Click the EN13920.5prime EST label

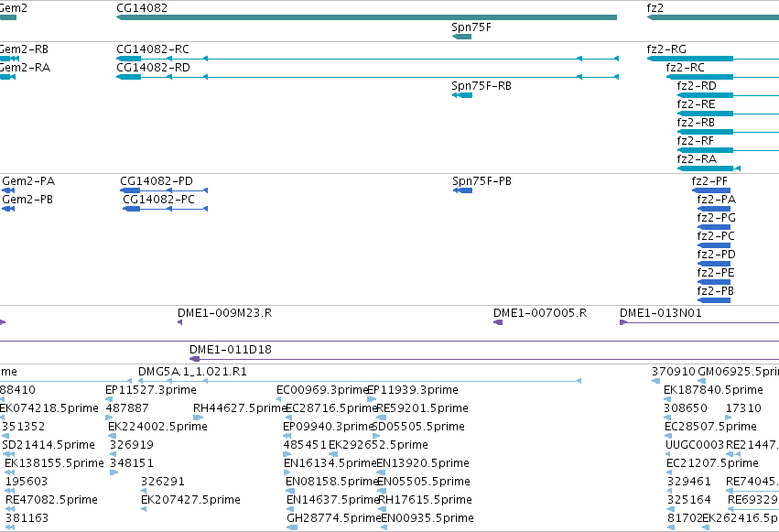click(423, 464)
